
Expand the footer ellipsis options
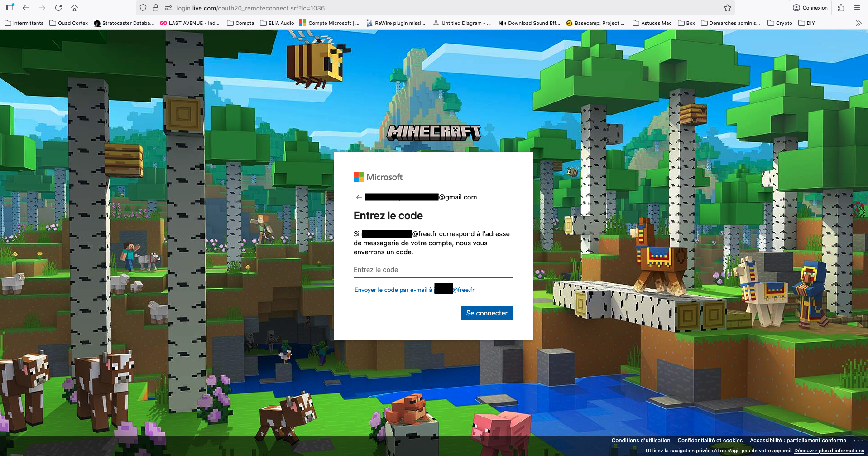tap(859, 440)
